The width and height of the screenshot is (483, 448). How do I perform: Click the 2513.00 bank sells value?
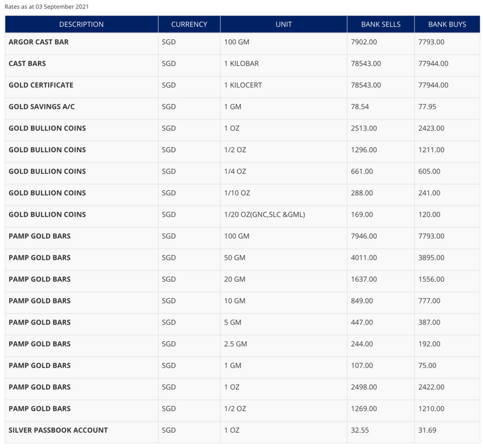364,128
